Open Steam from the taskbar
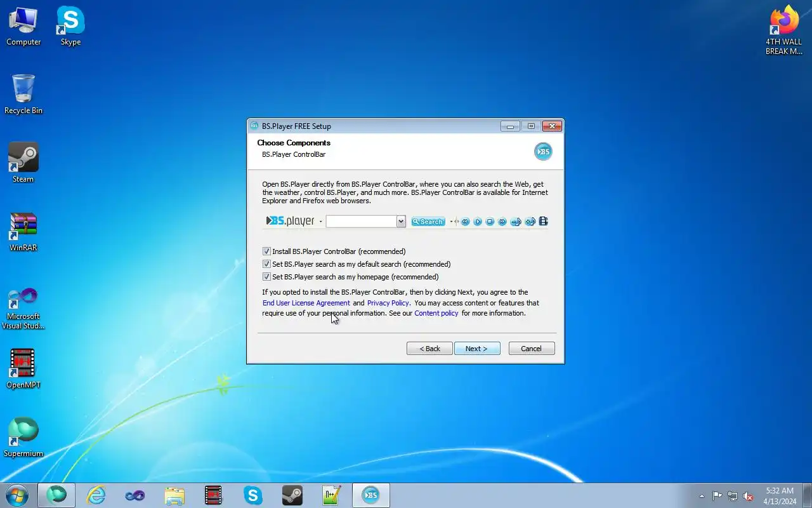 tap(292, 495)
